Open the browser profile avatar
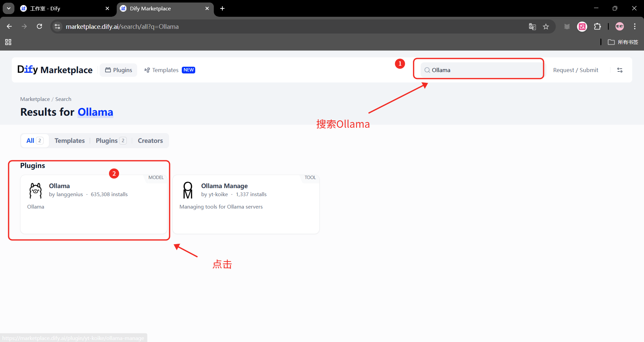Screen dimensions: 644x342 tap(620, 26)
